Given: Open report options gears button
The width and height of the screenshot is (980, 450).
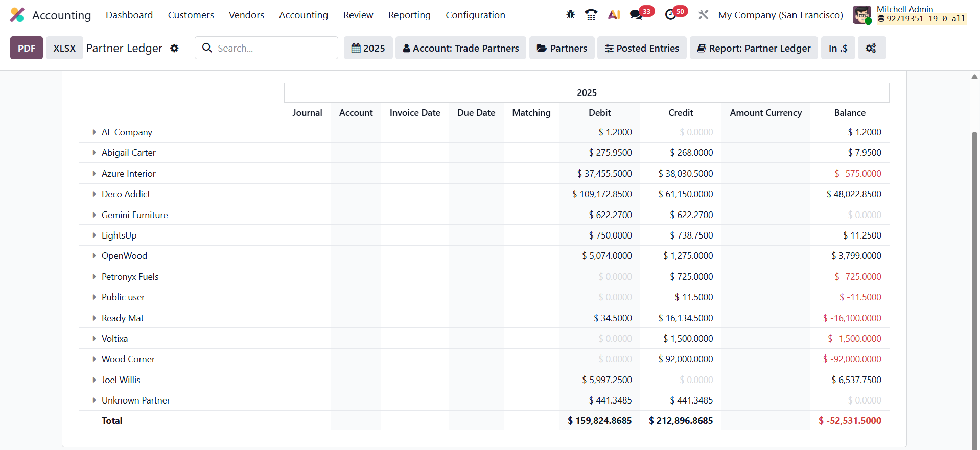Looking at the screenshot, I should pos(871,48).
